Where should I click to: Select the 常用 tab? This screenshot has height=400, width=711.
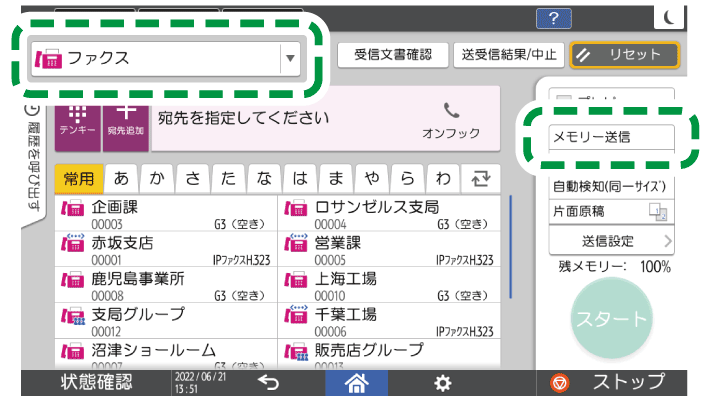[x=79, y=179]
